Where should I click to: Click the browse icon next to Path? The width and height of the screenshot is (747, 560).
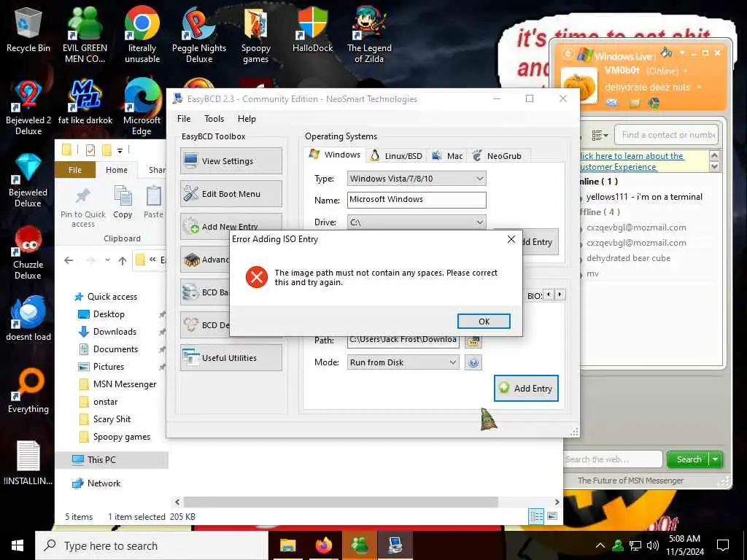(x=473, y=341)
